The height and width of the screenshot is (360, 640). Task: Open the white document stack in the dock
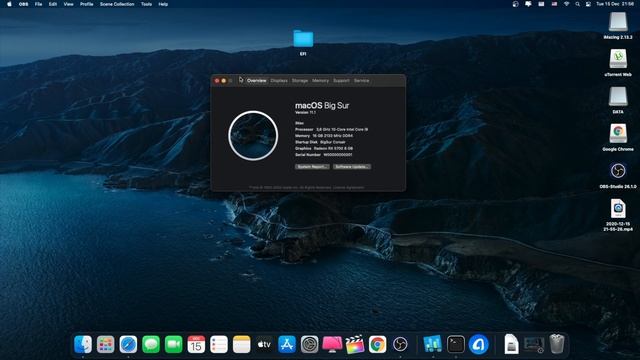(511, 344)
